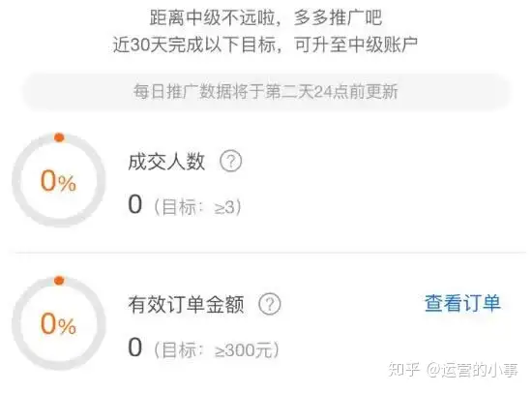Open help icon beside 成交人数
532x393 pixels.
[231, 161]
